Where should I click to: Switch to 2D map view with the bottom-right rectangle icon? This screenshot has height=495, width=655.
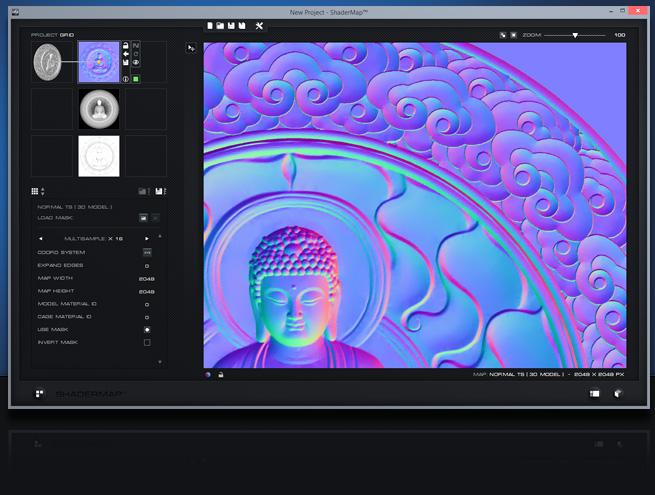point(594,393)
